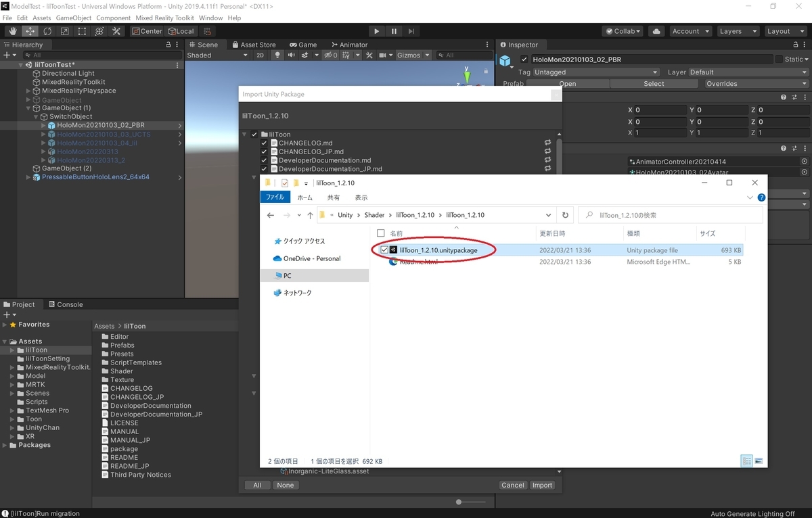812x518 pixels.
Task: Uncheck the lilToon folder checkbox in Import dialog
Action: (x=254, y=135)
